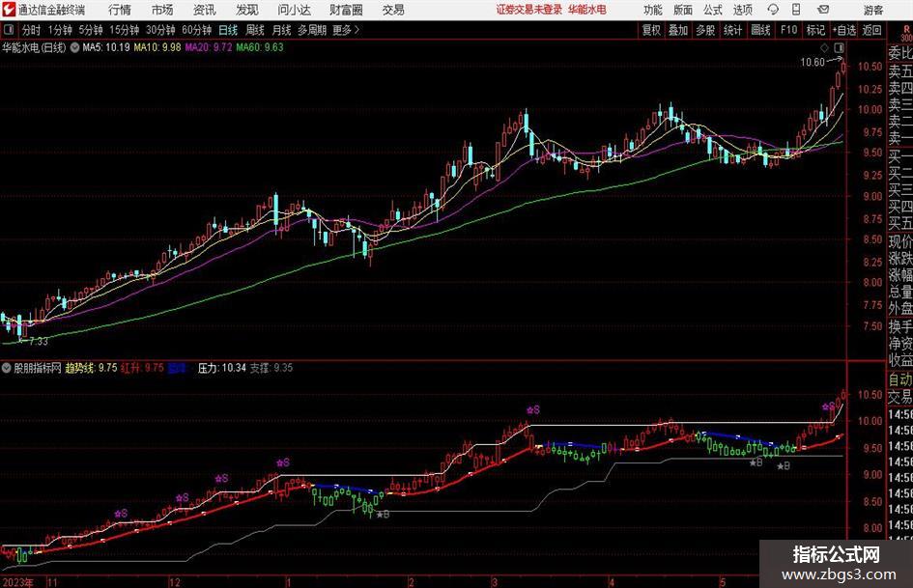Click the 现价 label in quote panel
The width and height of the screenshot is (913, 588).
(900, 241)
